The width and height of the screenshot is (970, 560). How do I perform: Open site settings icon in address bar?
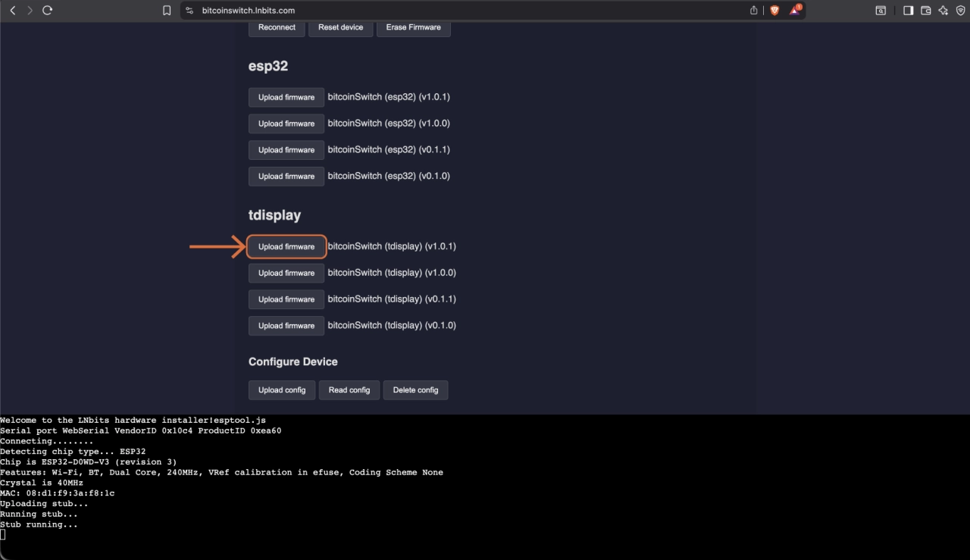click(189, 11)
